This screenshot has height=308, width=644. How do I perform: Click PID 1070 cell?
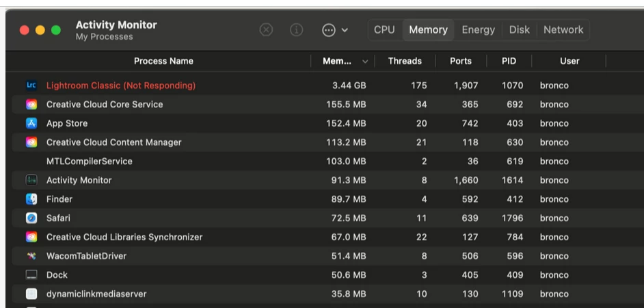click(x=512, y=86)
